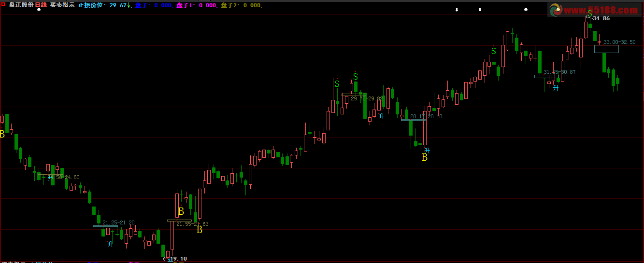Select the cyan 升 marker below 29.70-29.32
Viewport: 644px width, 263px height.
381,116
